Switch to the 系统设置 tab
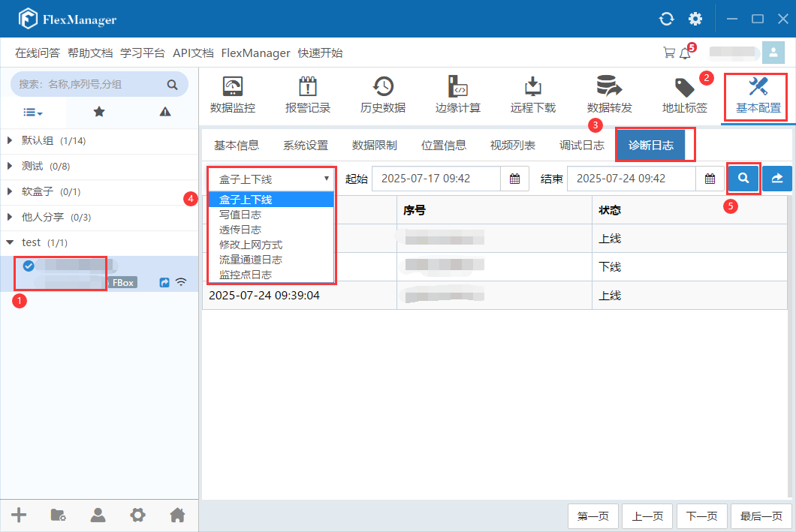Screen dimensions: 796x532 coord(306,146)
